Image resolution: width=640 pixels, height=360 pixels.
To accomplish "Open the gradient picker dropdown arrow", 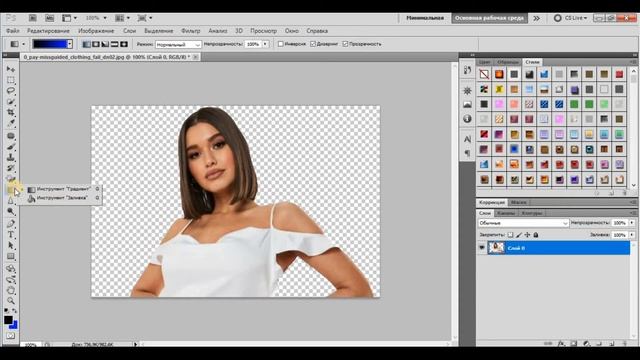I will tap(70, 44).
